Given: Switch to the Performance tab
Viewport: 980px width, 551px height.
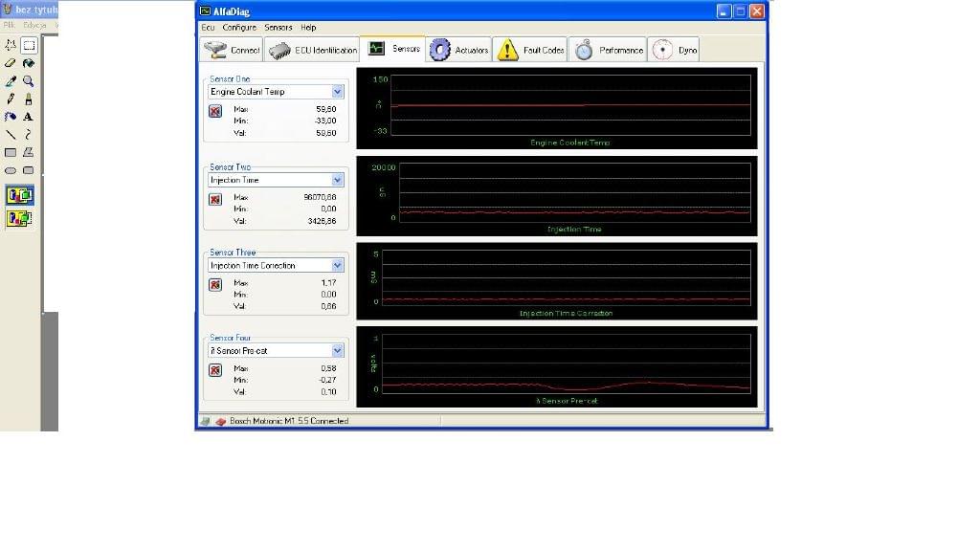Looking at the screenshot, I should point(608,50).
